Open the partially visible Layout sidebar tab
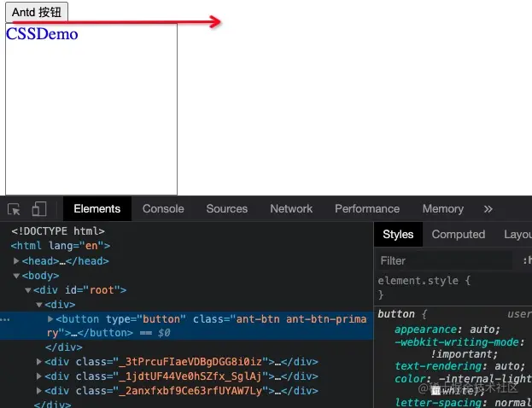 [x=517, y=235]
